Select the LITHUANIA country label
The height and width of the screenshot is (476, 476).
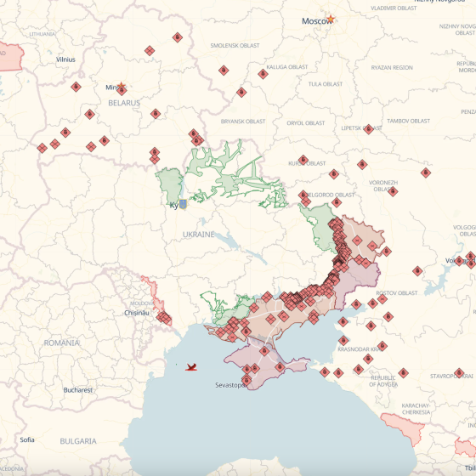42,34
